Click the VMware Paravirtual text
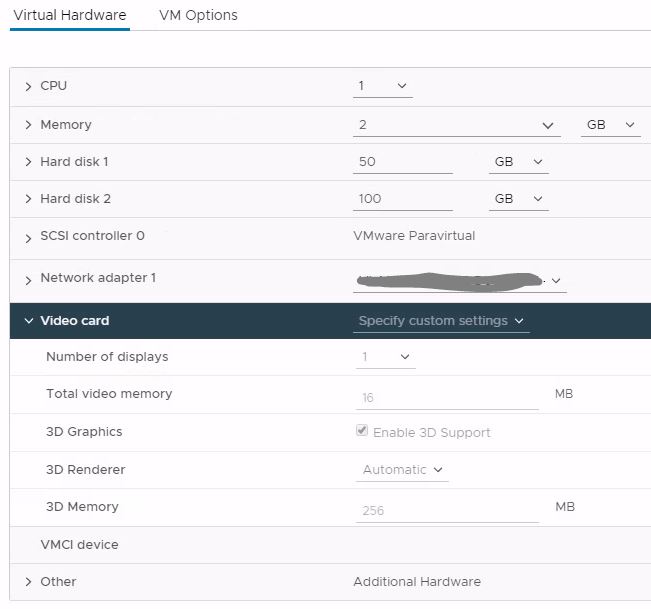Screen dimensions: 651x609 click(x=414, y=236)
